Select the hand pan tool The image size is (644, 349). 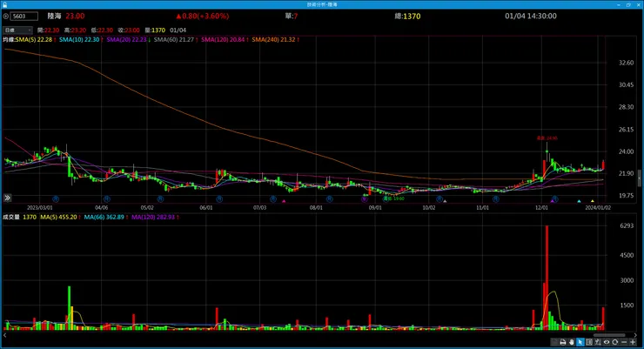(x=572, y=342)
